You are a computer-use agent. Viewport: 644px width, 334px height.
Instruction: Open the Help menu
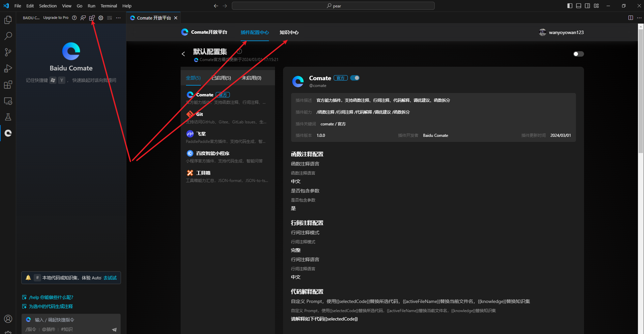point(127,6)
